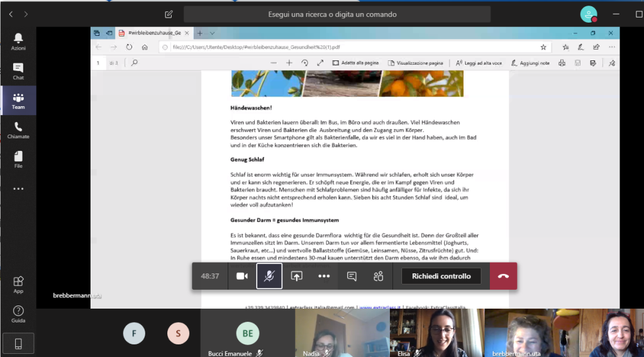Screen dimensions: 644x357
Task: Show the participants panel
Action: click(x=378, y=276)
